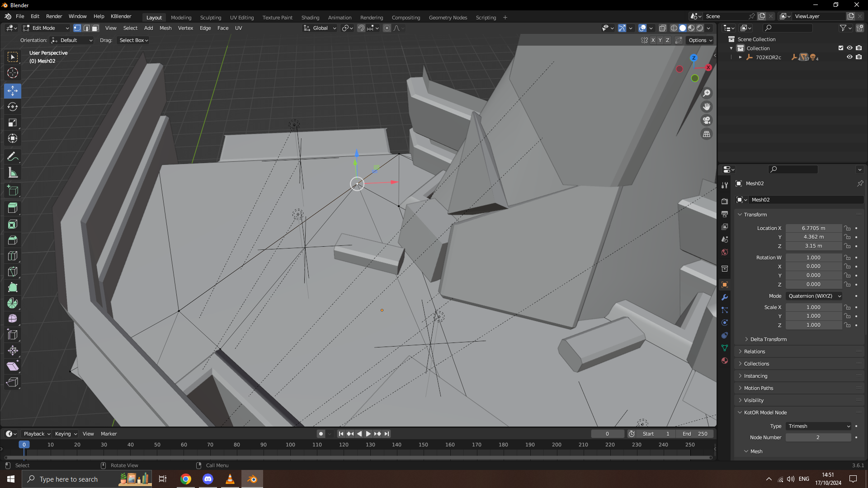Screen dimensions: 868x488
Task: Activate the Cursor tool
Action: pyautogui.click(x=13, y=73)
